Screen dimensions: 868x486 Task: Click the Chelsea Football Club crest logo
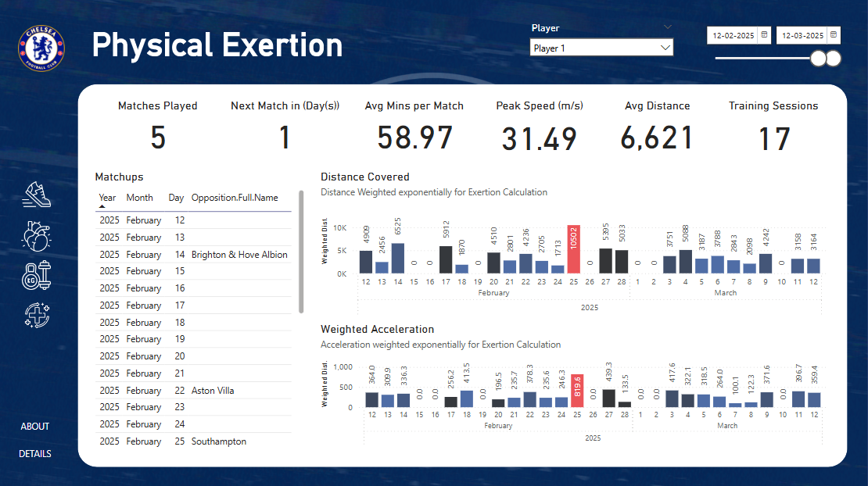pyautogui.click(x=41, y=48)
